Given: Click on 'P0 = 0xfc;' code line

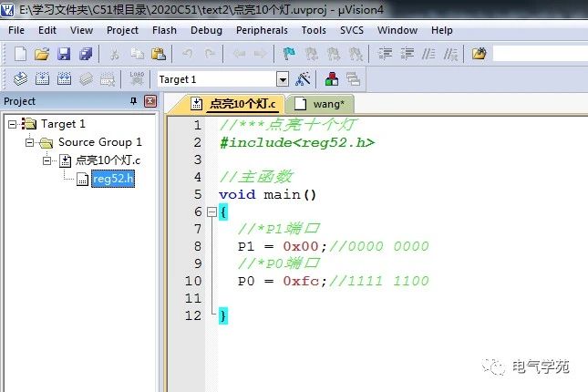Looking at the screenshot, I should tap(283, 281).
